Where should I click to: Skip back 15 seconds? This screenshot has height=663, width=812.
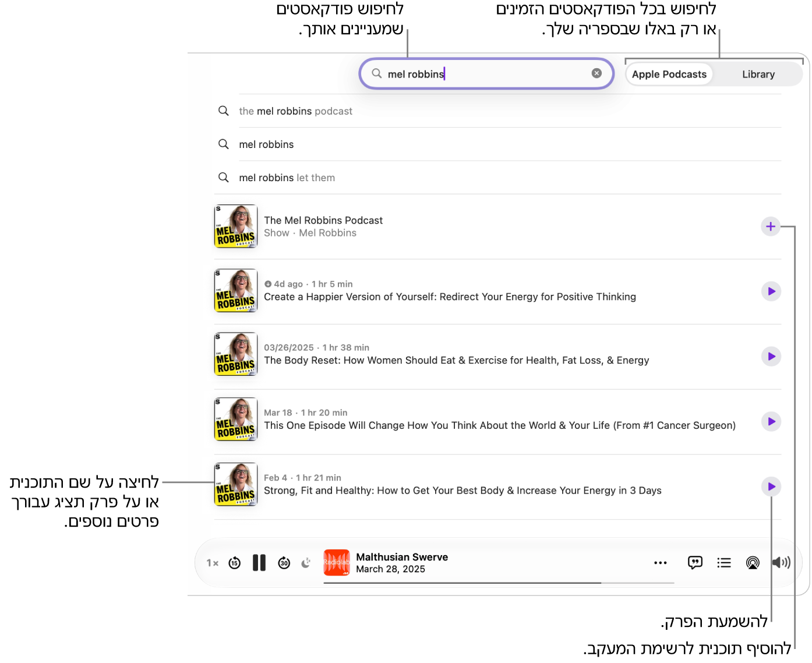tap(234, 563)
